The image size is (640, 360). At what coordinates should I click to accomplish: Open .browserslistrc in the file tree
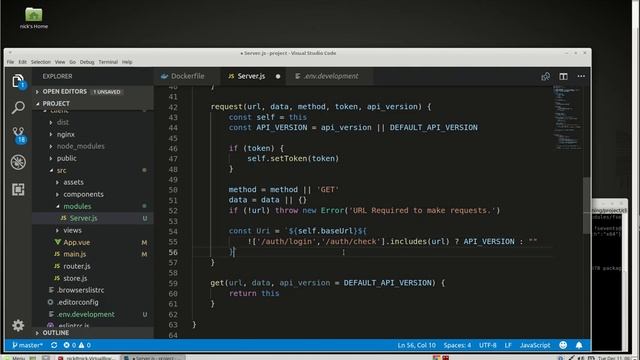pos(93,290)
